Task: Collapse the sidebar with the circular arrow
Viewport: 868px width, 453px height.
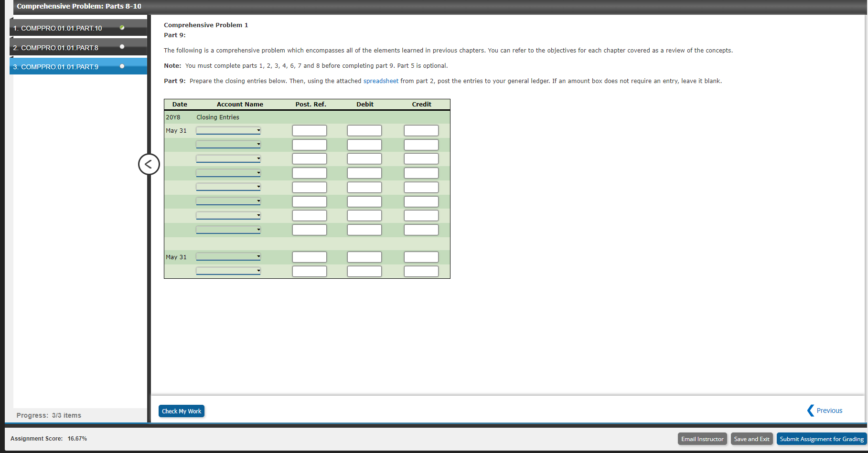Action: 149,164
